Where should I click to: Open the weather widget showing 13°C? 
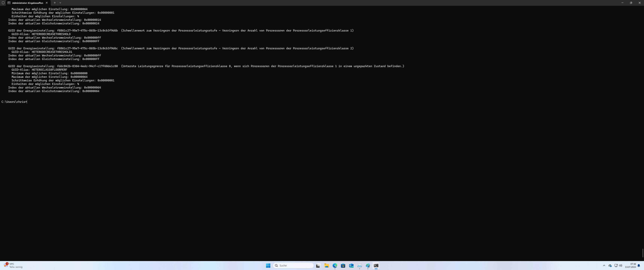tap(13, 265)
